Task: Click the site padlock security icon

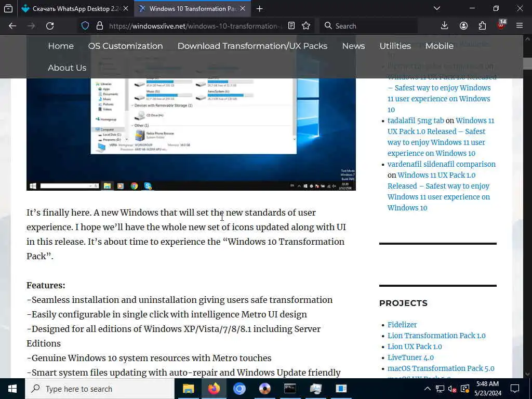Action: (x=99, y=26)
